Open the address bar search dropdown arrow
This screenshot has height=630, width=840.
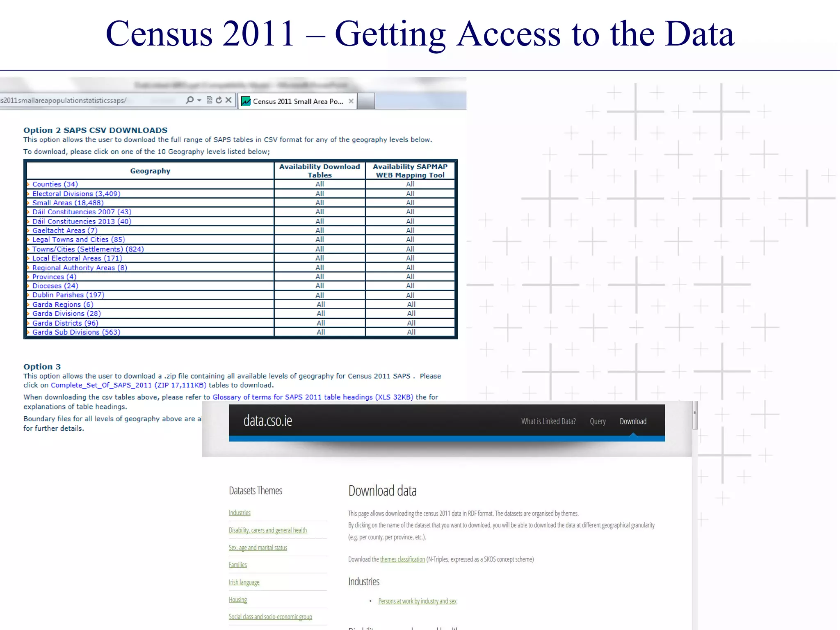(x=199, y=100)
